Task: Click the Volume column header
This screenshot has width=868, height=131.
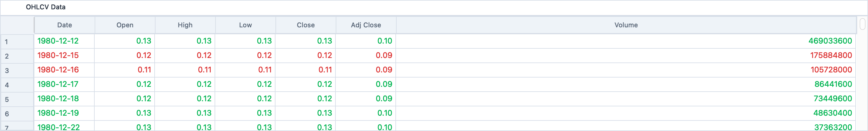Action: pos(626,25)
